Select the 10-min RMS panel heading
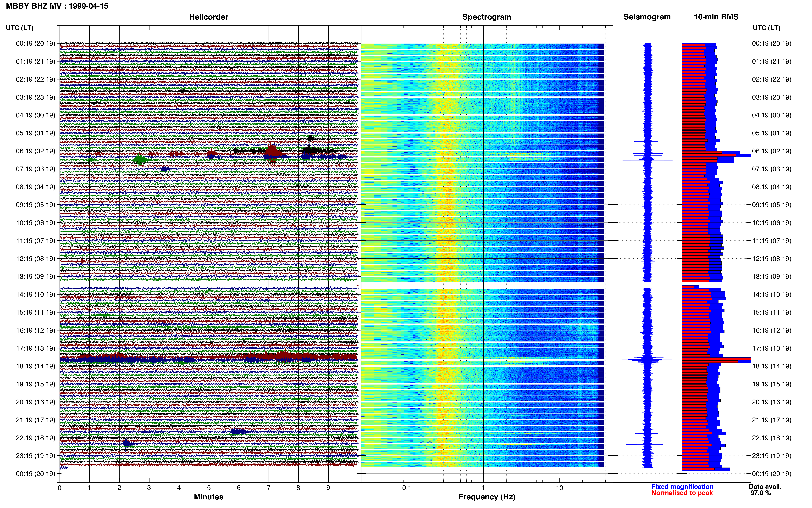 pyautogui.click(x=716, y=17)
